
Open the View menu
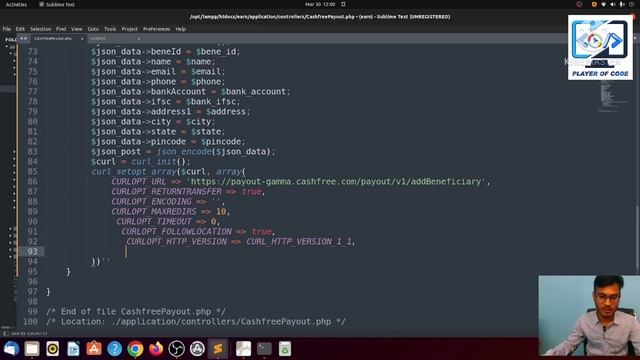tap(77, 29)
